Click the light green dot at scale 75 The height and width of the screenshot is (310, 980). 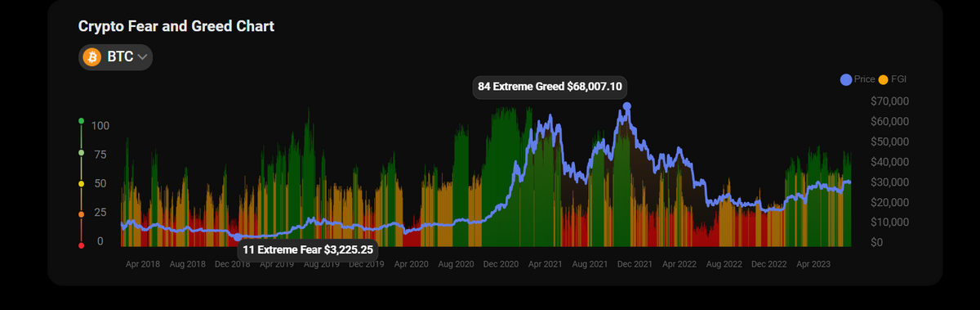tap(81, 153)
